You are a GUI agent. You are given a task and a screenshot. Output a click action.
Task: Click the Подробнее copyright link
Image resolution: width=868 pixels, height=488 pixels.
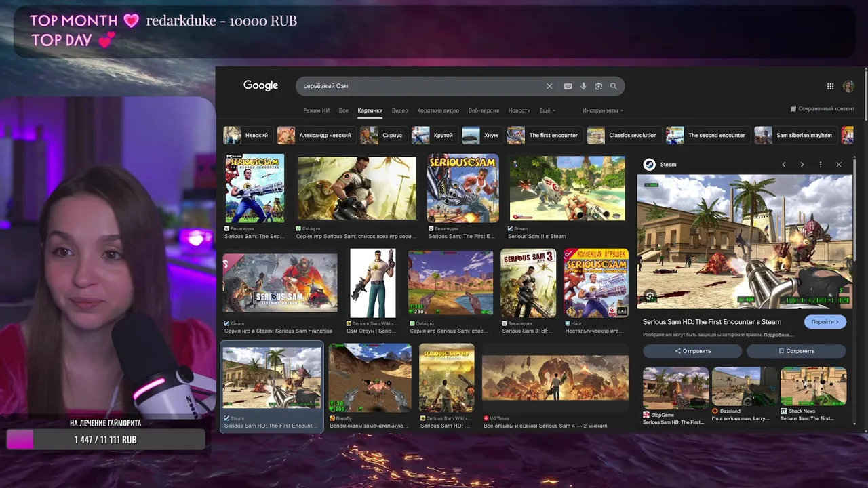pos(778,335)
